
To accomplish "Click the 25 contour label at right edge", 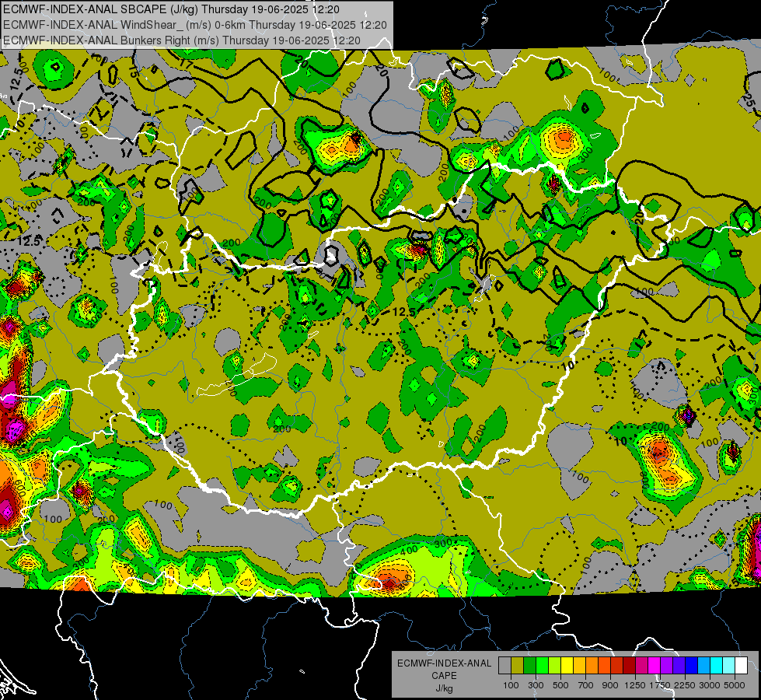I will (749, 100).
